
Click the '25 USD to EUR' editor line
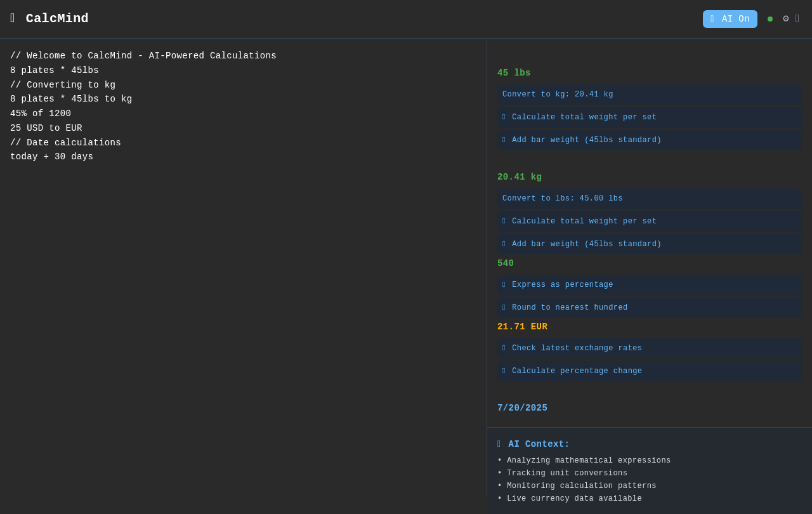tap(46, 128)
